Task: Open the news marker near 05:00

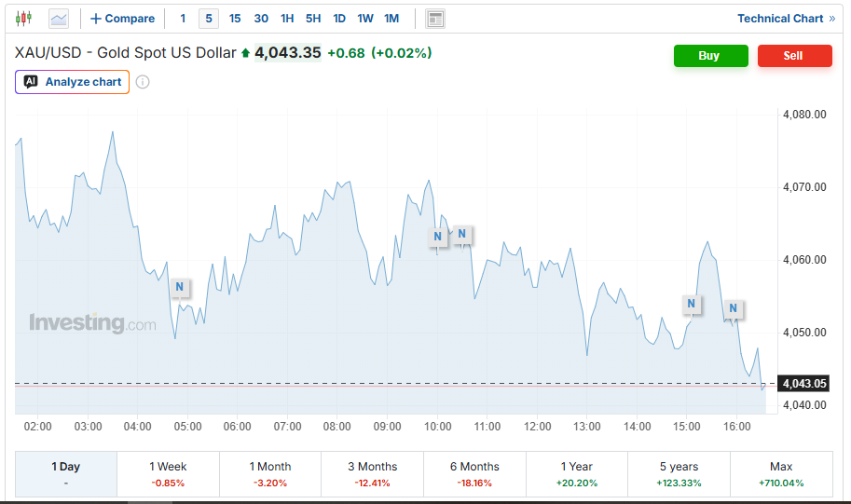Action: [x=180, y=287]
